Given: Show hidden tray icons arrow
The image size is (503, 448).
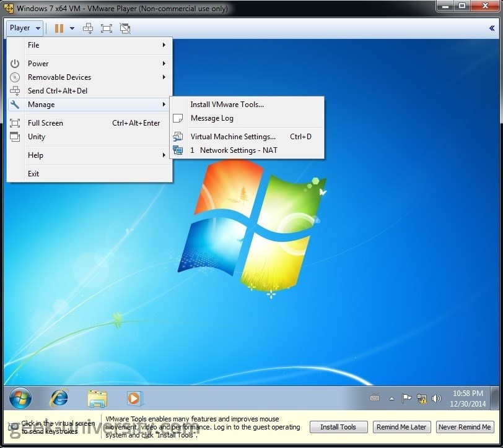Looking at the screenshot, I should 391,398.
